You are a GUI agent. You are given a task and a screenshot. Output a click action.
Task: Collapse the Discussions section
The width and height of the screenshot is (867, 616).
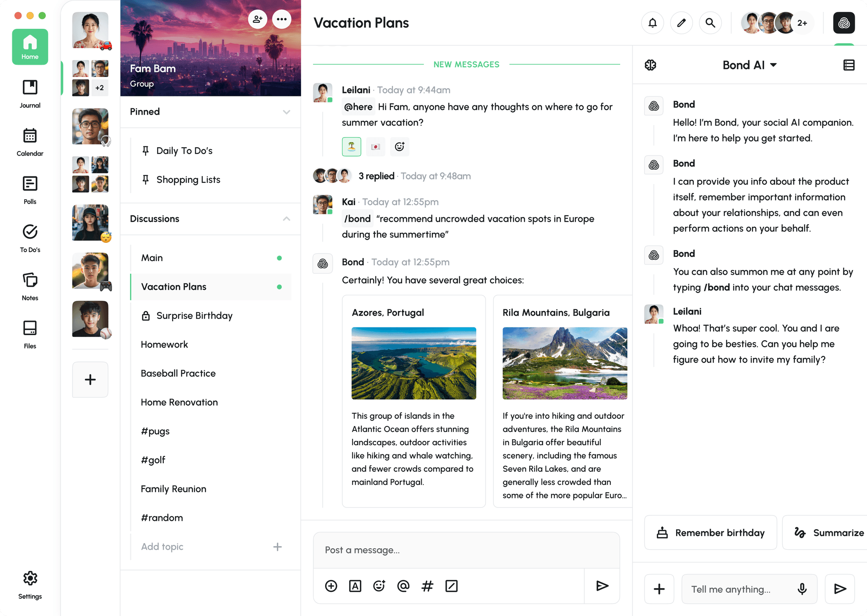[287, 219]
